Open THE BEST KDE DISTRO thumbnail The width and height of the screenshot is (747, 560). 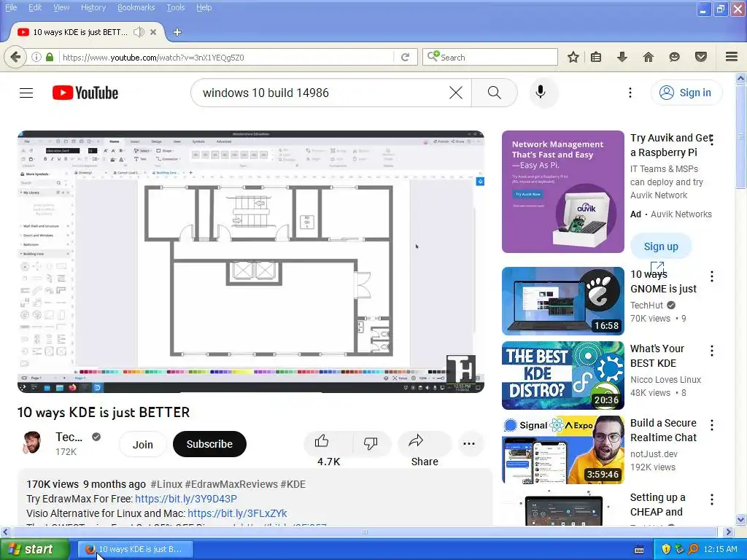click(562, 376)
